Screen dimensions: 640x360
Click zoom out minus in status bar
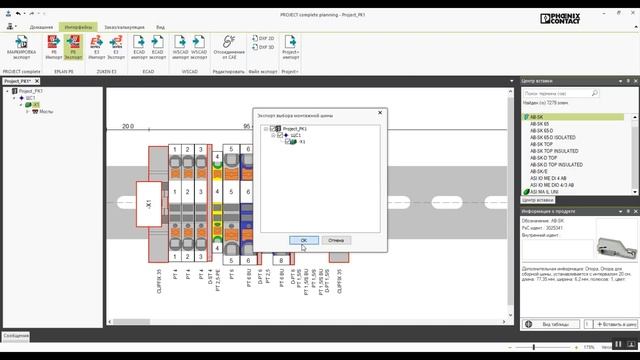click(x=510, y=347)
